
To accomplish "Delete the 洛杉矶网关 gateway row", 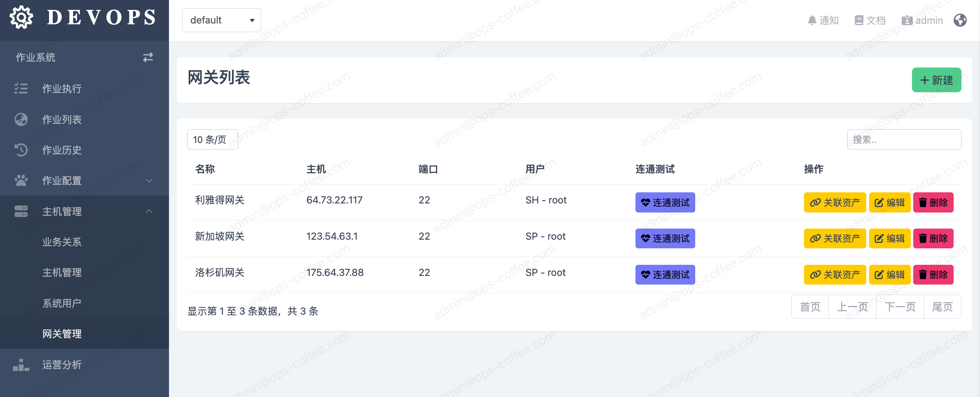I will [933, 275].
